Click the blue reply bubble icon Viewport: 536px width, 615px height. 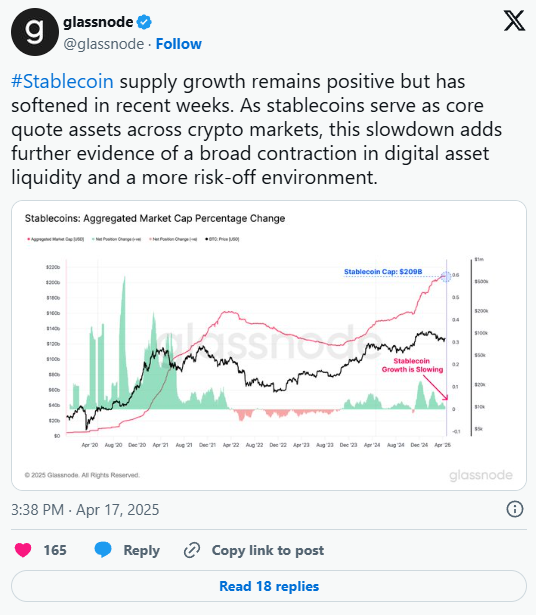click(103, 550)
